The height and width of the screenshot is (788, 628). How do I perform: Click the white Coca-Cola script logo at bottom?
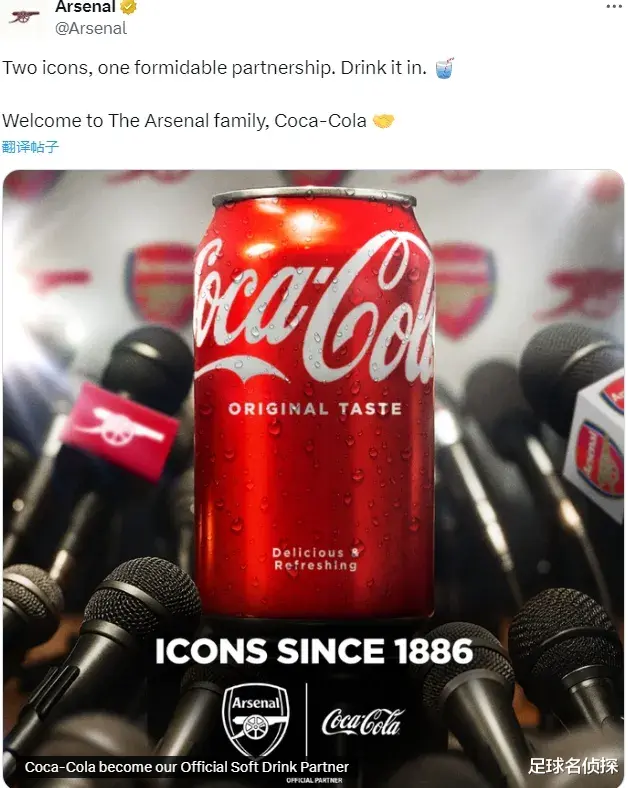(x=363, y=722)
